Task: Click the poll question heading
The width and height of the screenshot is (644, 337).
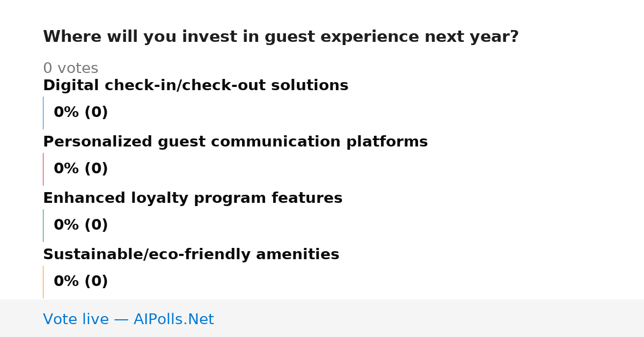Action: pos(281,37)
